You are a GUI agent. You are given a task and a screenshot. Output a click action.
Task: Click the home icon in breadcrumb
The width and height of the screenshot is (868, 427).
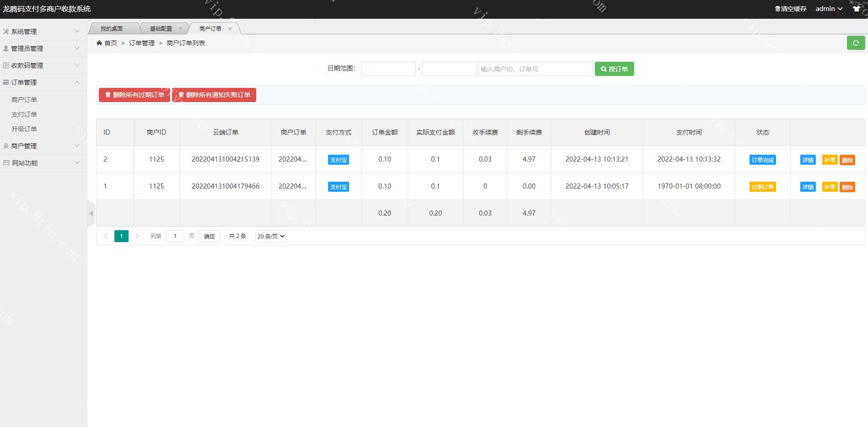(x=99, y=43)
